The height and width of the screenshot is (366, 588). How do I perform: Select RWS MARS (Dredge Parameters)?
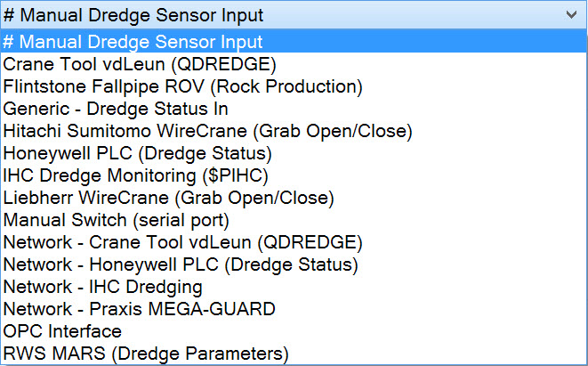pyautogui.click(x=146, y=354)
